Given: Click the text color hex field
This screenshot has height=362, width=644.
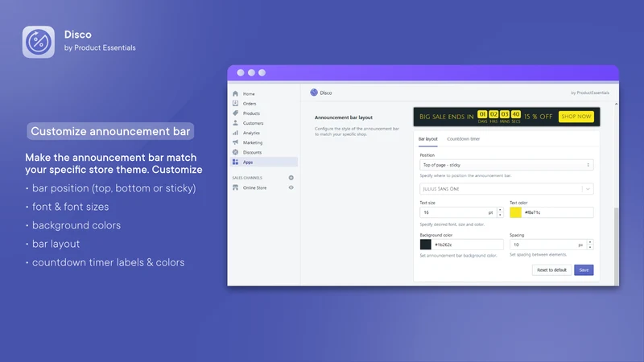Looking at the screenshot, I should [x=557, y=212].
